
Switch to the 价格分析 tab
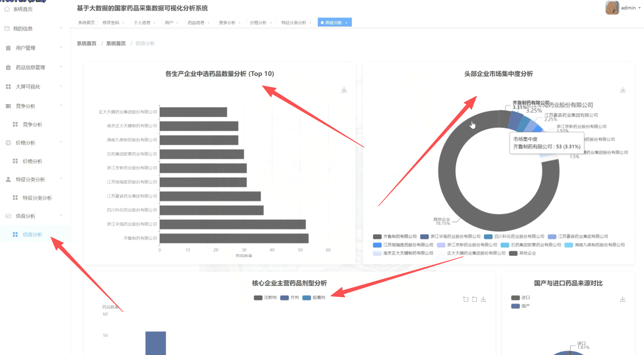[x=258, y=23]
